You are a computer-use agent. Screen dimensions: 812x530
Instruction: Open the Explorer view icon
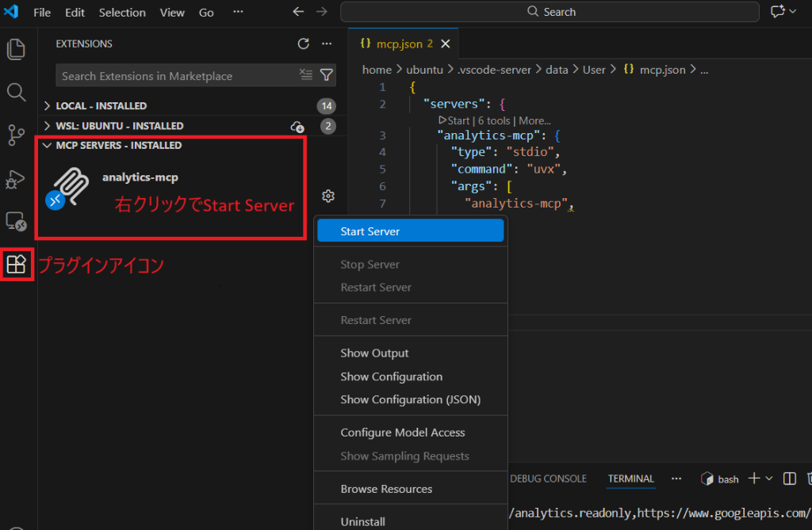pyautogui.click(x=16, y=50)
